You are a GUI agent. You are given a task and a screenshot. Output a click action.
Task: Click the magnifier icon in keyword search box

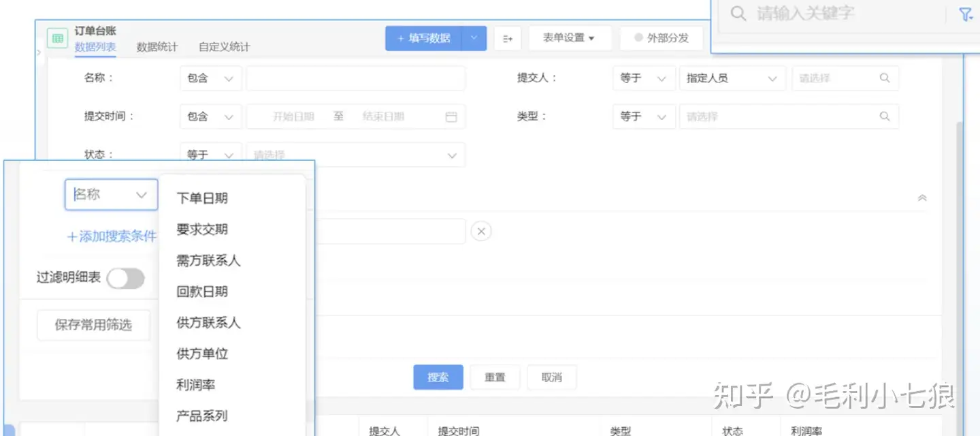[x=738, y=14]
